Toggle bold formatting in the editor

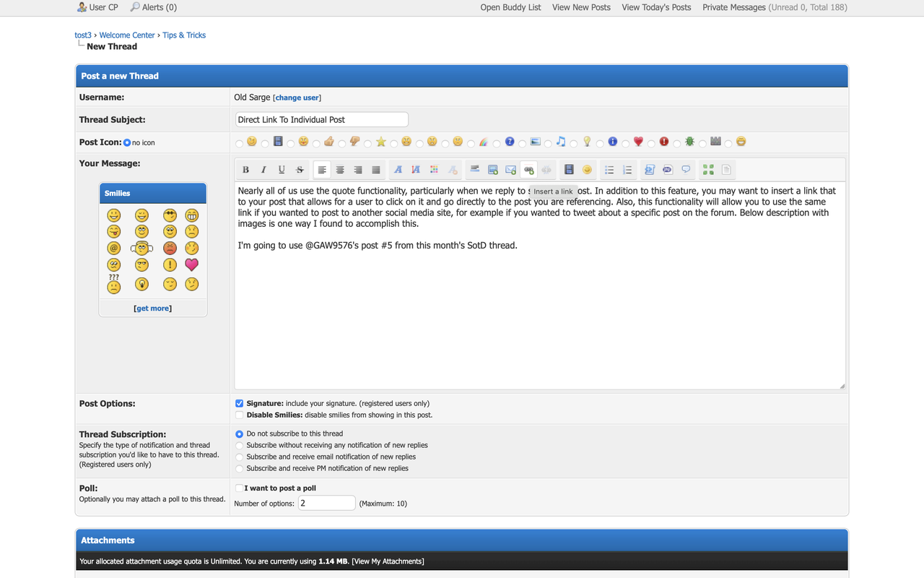(245, 170)
